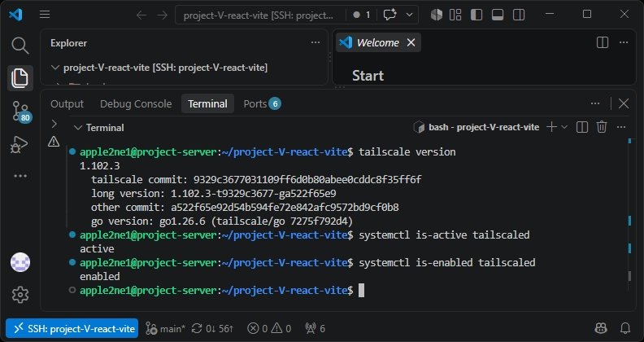Create a new terminal with plus
The width and height of the screenshot is (644, 342).
tap(551, 127)
